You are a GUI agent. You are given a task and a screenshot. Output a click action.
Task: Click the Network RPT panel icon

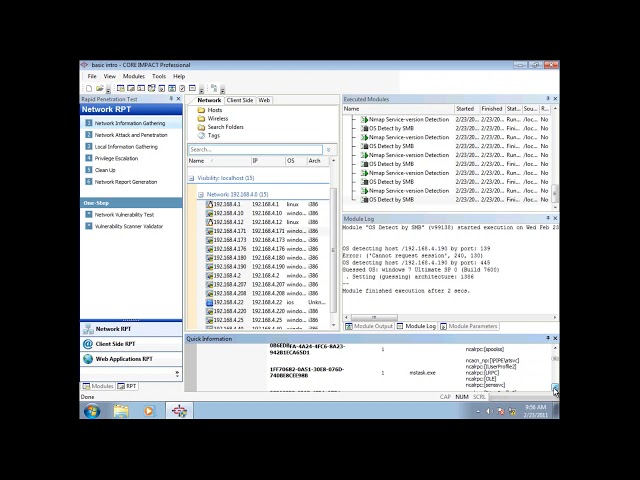[88, 329]
